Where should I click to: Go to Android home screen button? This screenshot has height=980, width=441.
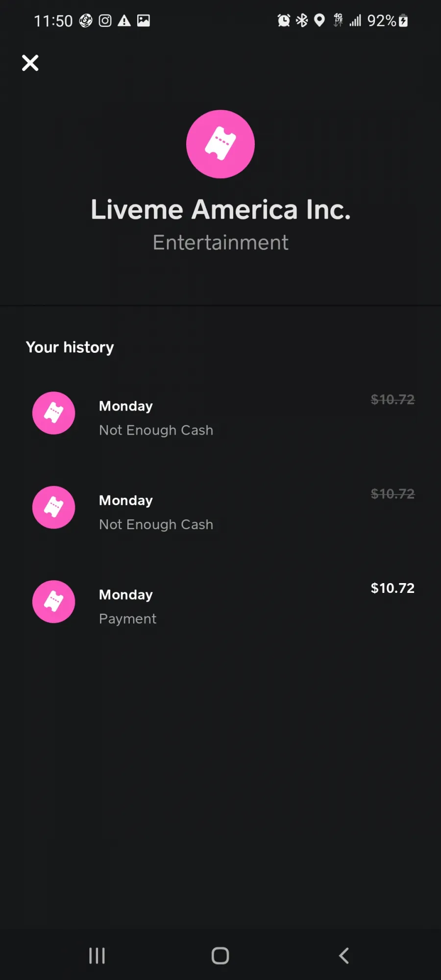(220, 955)
